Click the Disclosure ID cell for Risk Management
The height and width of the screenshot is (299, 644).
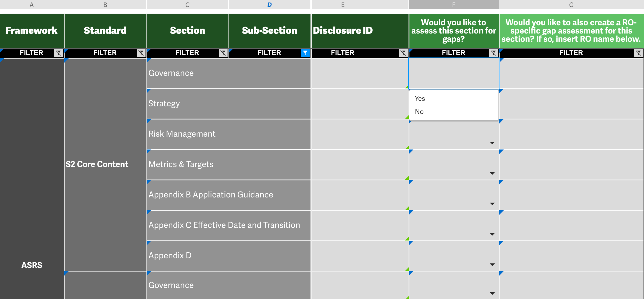[x=360, y=134]
